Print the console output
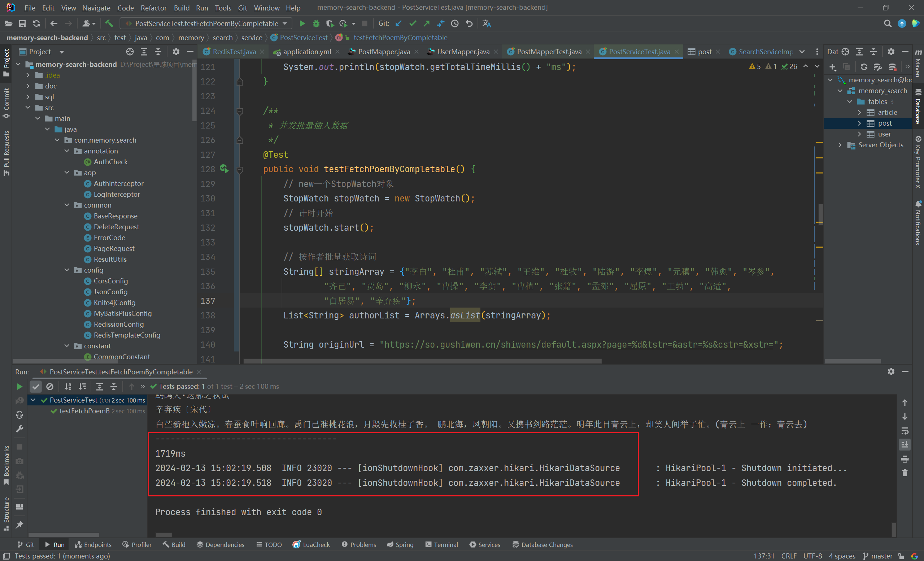924x561 pixels. (x=905, y=459)
